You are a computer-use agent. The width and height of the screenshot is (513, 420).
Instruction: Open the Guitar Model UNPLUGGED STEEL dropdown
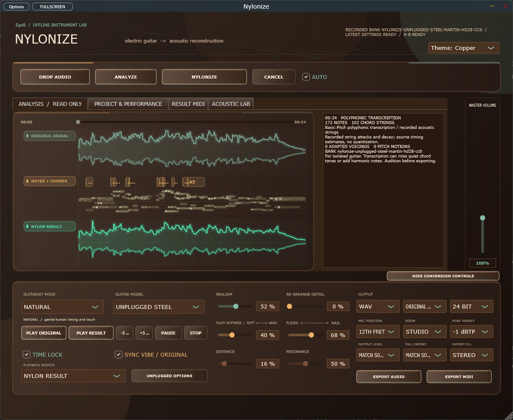point(159,307)
